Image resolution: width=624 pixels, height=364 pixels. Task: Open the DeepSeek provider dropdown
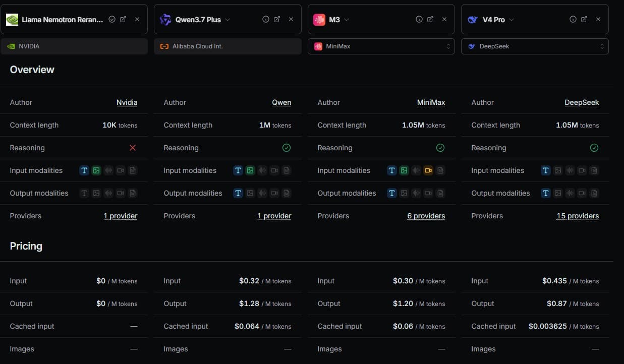click(535, 46)
